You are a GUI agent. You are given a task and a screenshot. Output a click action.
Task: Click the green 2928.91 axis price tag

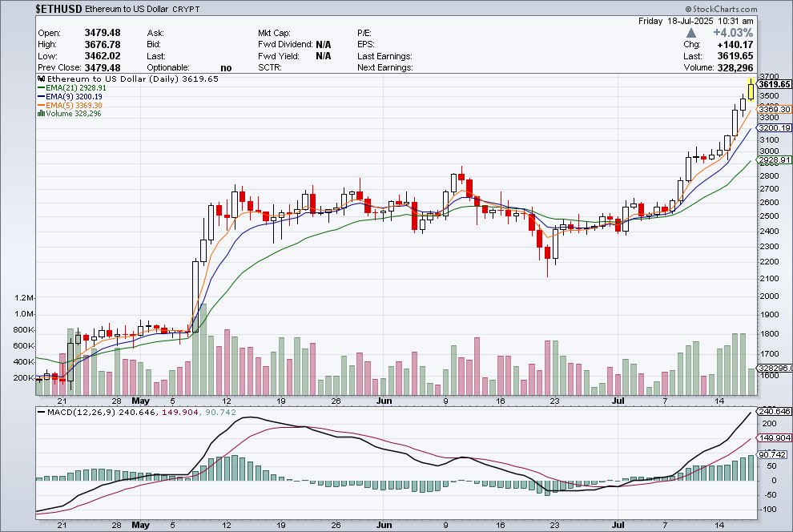tap(775, 159)
